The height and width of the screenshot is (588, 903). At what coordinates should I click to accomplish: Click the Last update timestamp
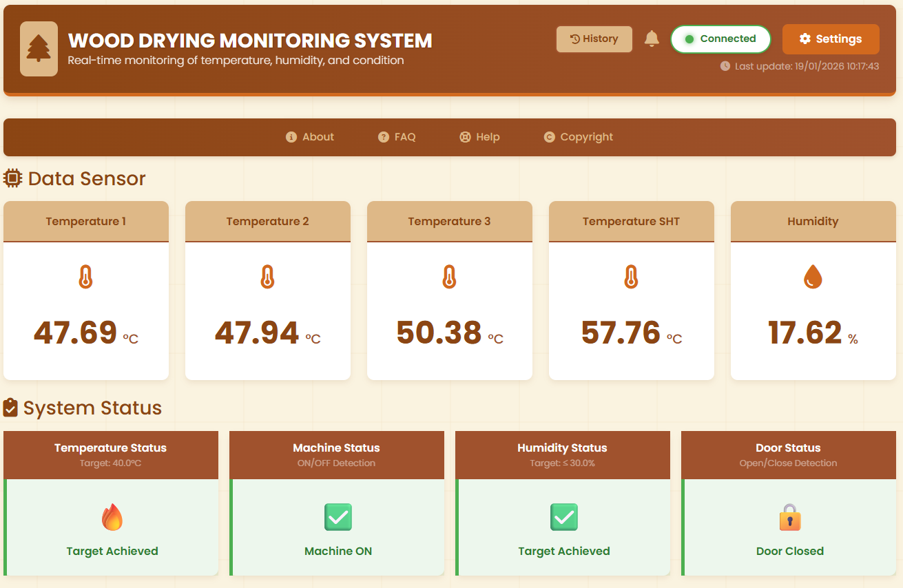807,66
